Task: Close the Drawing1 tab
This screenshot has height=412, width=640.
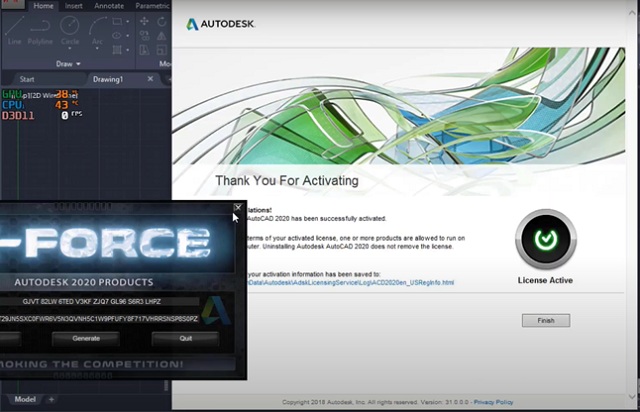Action: coord(150,79)
